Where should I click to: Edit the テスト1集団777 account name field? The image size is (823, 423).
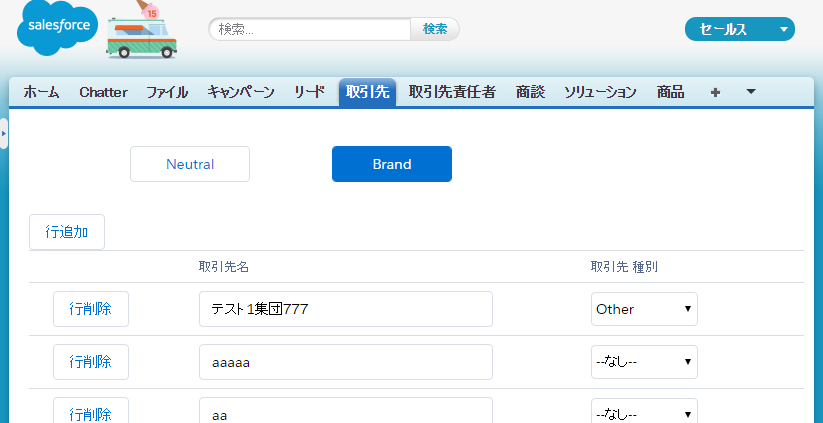tap(346, 309)
